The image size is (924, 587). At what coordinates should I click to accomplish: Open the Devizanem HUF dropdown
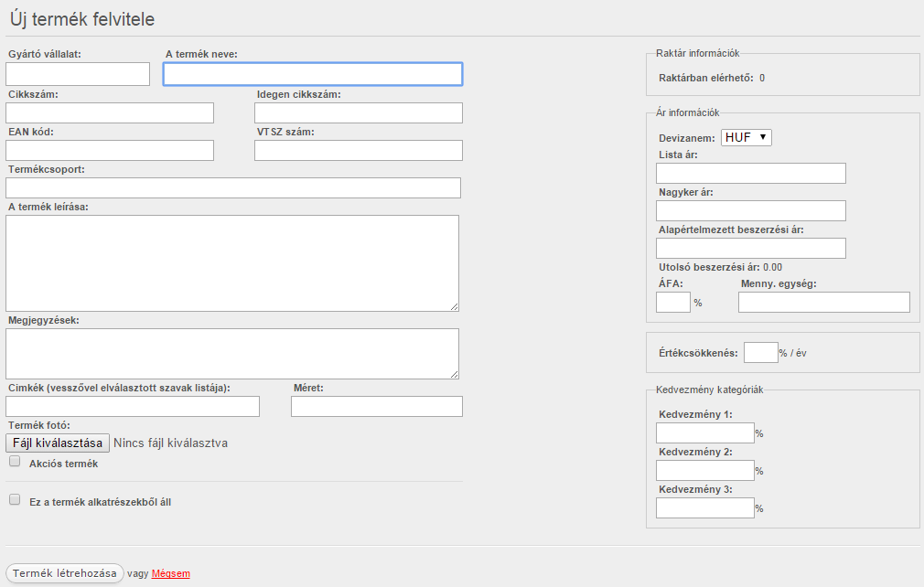pyautogui.click(x=746, y=137)
